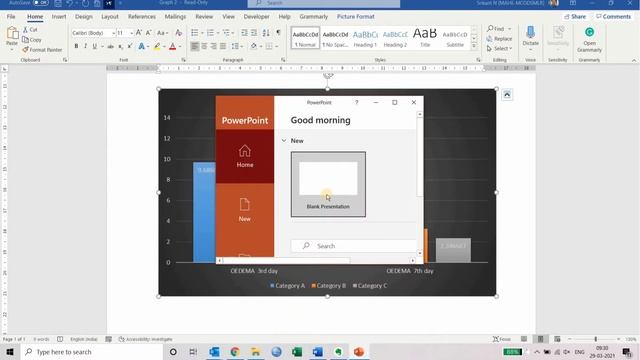Click the zoom slider in status bar
The image size is (640, 360).
596,339
